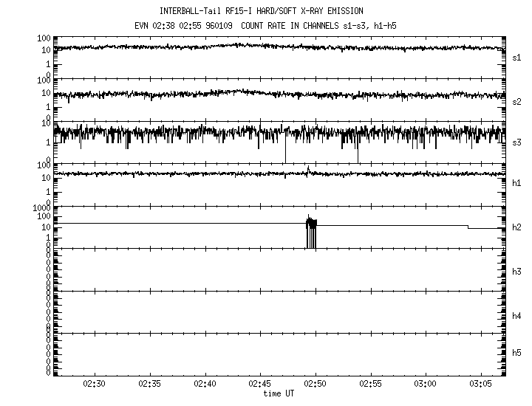Click the "time UT" axis title
Image resolution: width=532 pixels, height=406 pixels.
(279, 393)
